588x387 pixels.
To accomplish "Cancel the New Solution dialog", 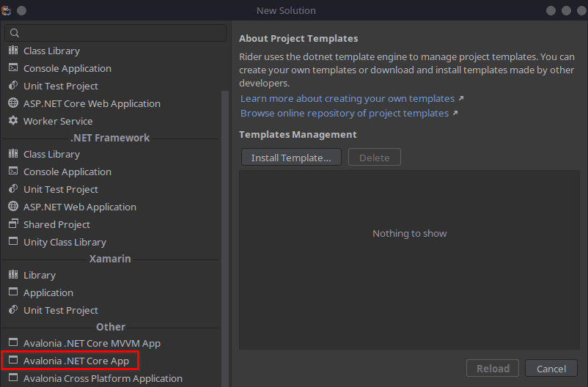I will point(551,368).
